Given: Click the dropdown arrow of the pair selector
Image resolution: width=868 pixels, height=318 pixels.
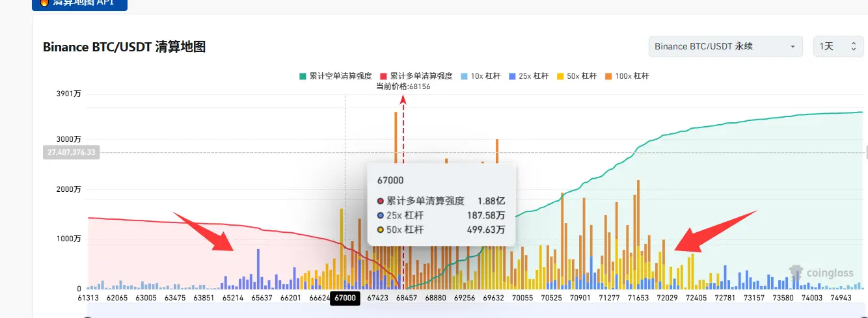Looking at the screenshot, I should tap(792, 47).
